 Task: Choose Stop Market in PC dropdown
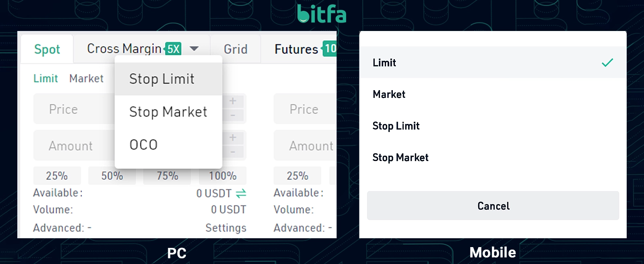[168, 111]
